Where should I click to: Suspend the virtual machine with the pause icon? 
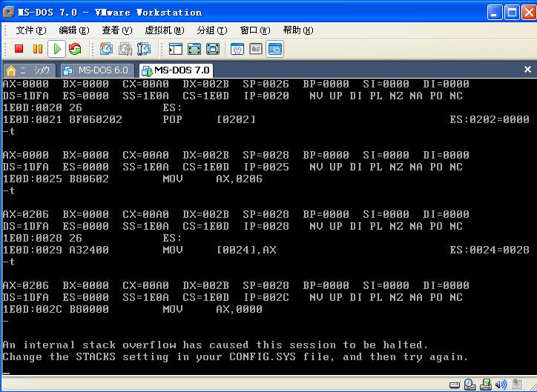38,49
